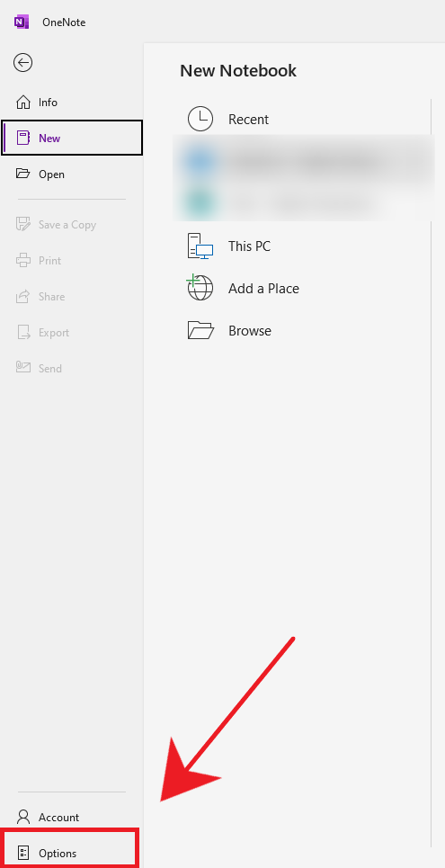Click the OneNote logo in title bar
Screen dimensions: 445x868
coord(21,22)
